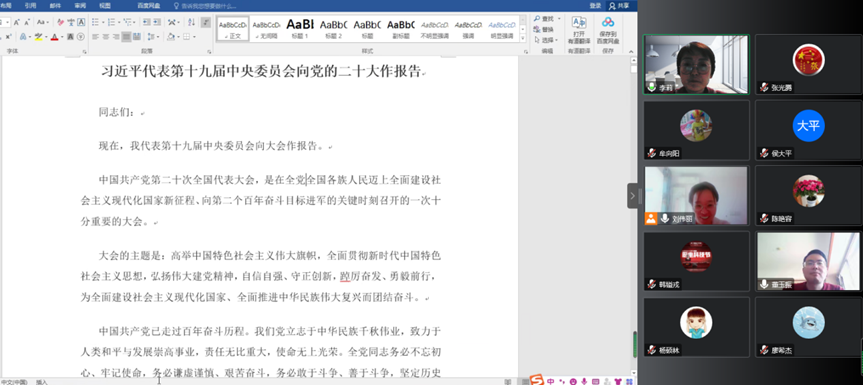Click the clear formatting eraser icon

tap(59, 22)
